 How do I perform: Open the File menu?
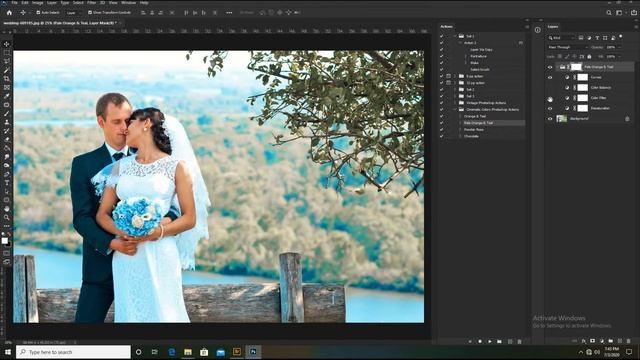(15, 3)
